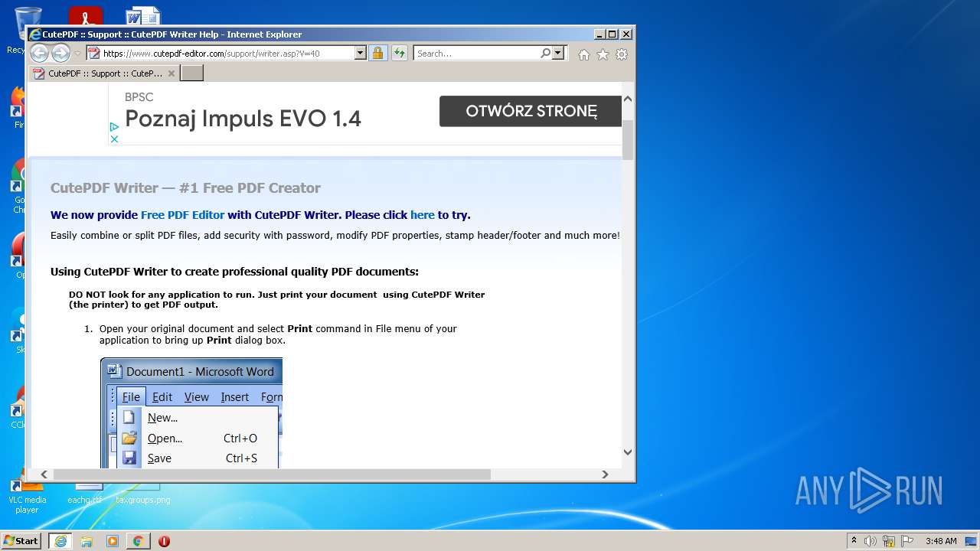
Task: Go back with the browser Back arrow
Action: pyautogui.click(x=39, y=53)
